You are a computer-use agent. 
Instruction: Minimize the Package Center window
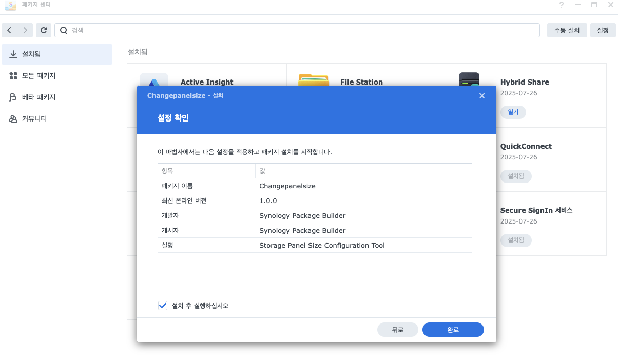(x=578, y=5)
